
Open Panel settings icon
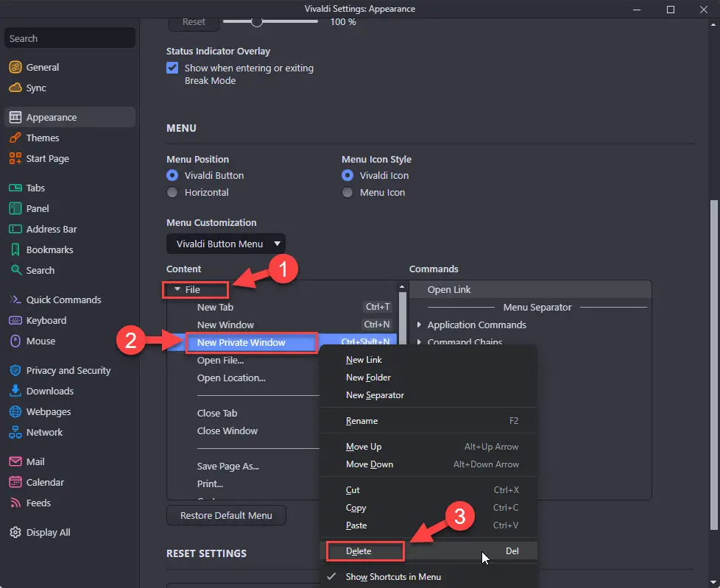15,208
